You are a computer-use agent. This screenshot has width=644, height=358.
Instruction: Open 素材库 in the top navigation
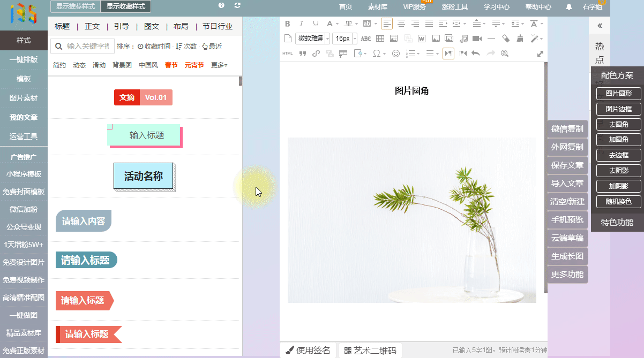378,7
